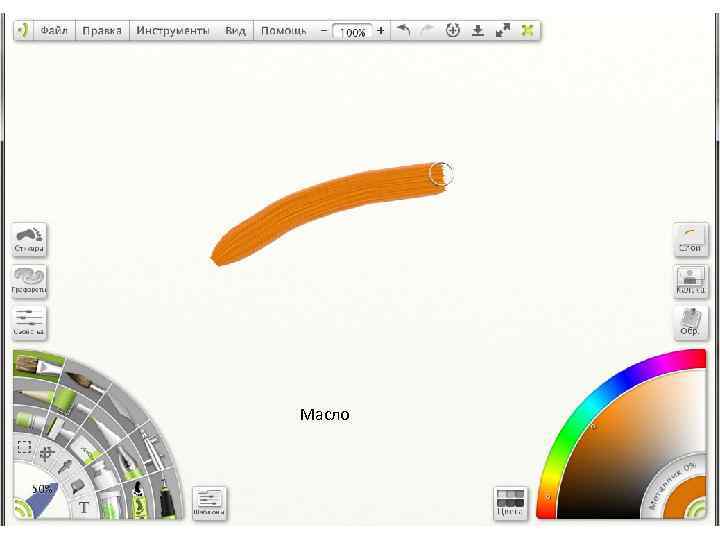Click the Undo arrow
The width and height of the screenshot is (720, 540).
pos(404,31)
